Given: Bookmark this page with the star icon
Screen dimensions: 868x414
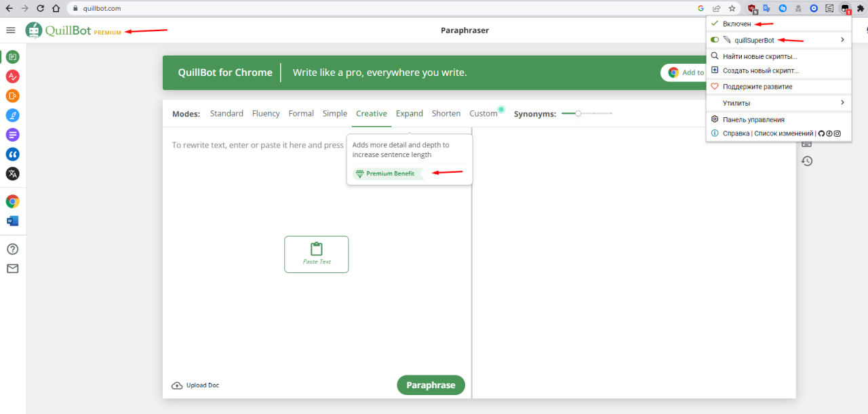Looking at the screenshot, I should (732, 9).
